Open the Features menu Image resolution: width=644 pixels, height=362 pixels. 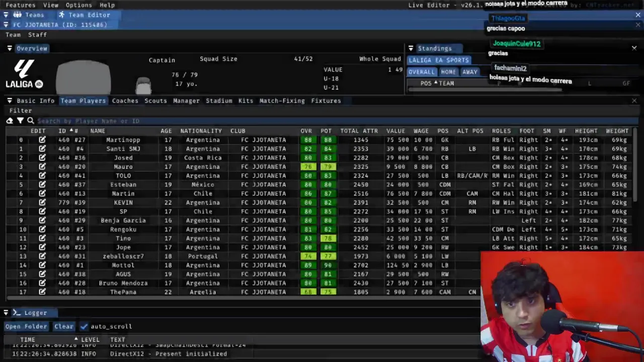click(21, 5)
